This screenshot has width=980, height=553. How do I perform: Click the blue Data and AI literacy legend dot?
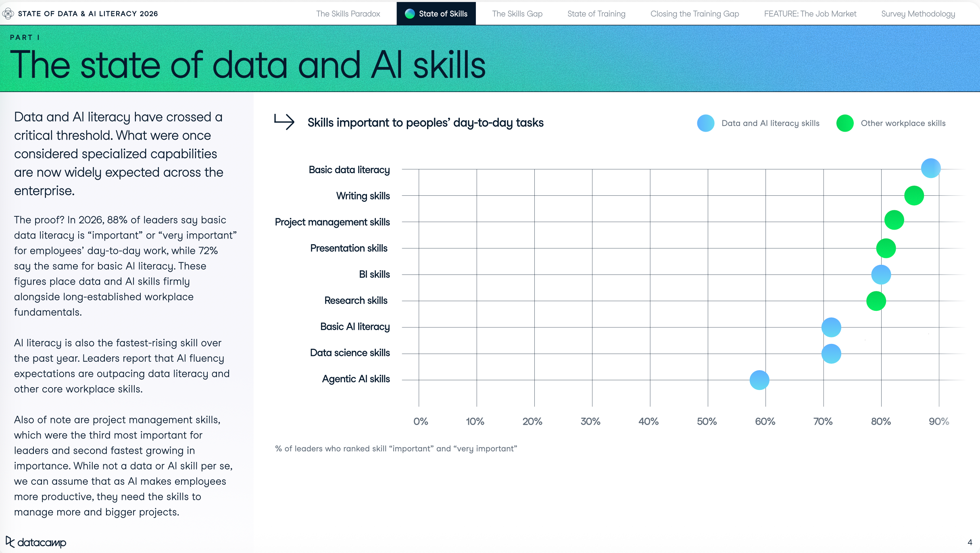click(705, 123)
